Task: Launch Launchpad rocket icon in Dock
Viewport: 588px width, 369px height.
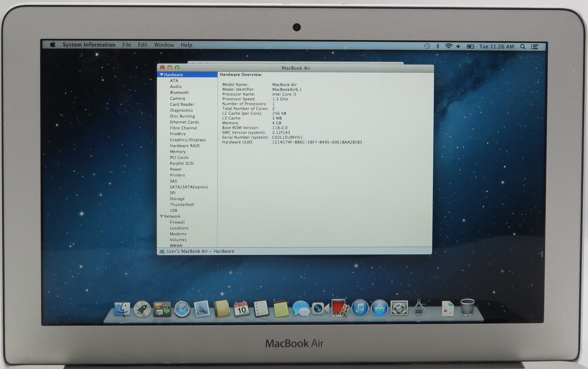Action: pos(142,309)
